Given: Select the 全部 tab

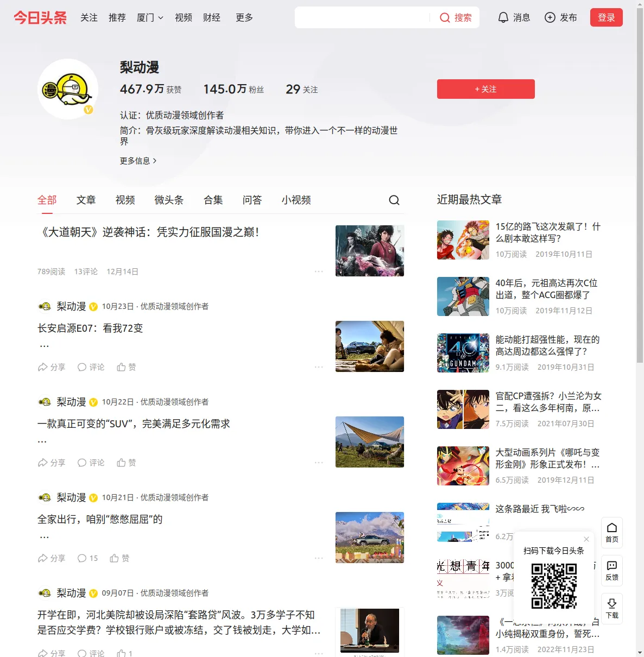Looking at the screenshot, I should click(47, 200).
